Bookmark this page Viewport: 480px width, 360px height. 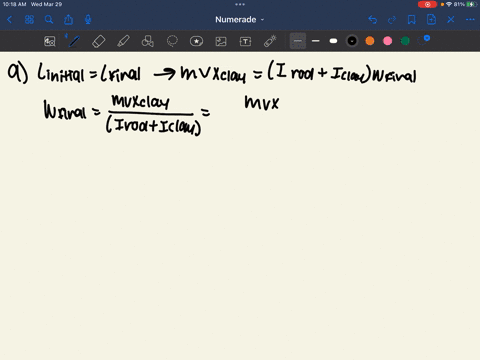[412, 20]
